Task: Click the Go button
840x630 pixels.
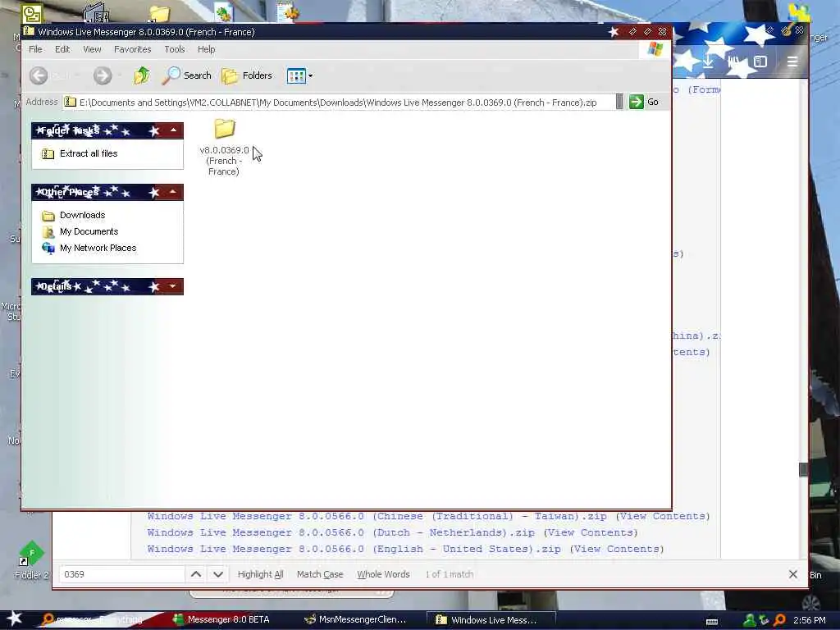Action: pos(644,102)
